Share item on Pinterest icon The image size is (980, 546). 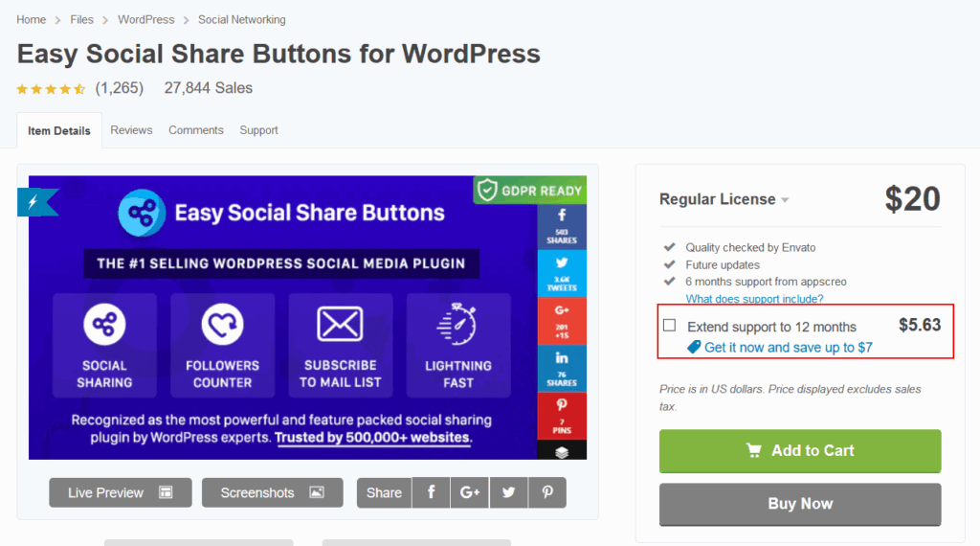pyautogui.click(x=547, y=492)
